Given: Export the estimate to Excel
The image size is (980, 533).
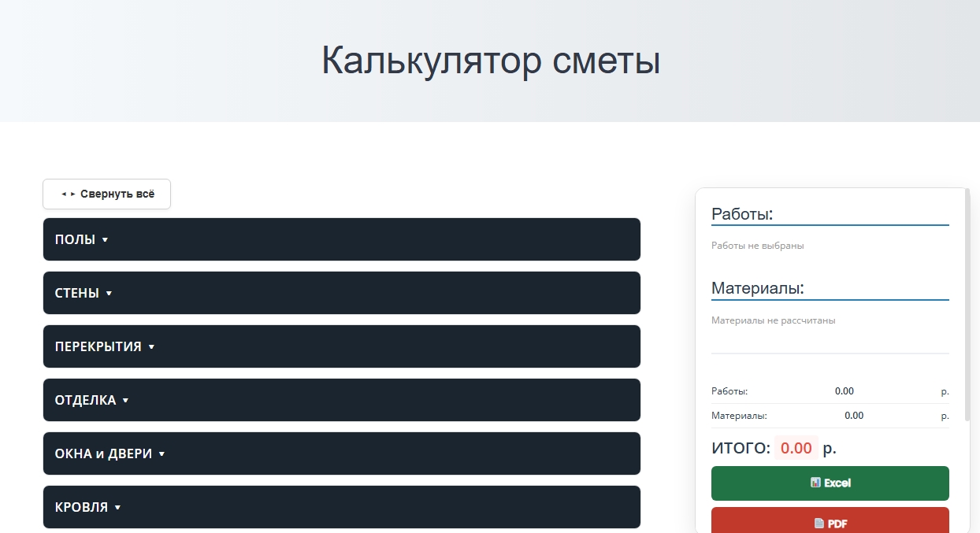Looking at the screenshot, I should click(x=830, y=483).
